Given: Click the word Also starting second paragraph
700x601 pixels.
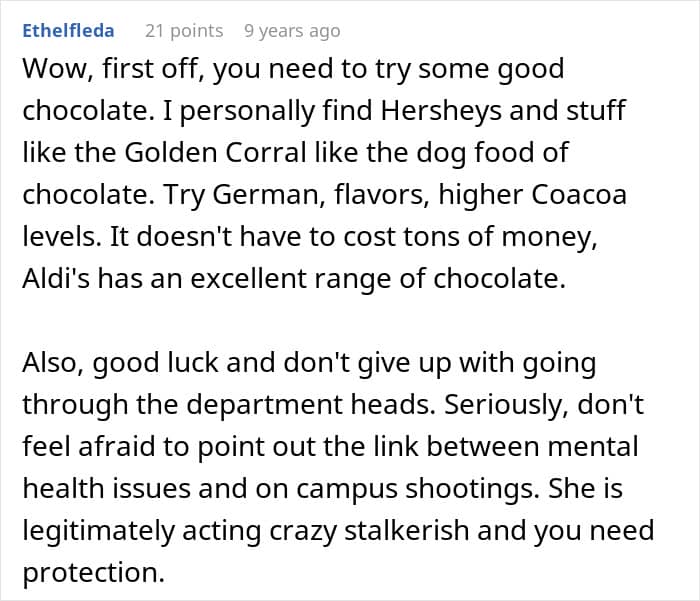Looking at the screenshot, I should click(52, 364).
